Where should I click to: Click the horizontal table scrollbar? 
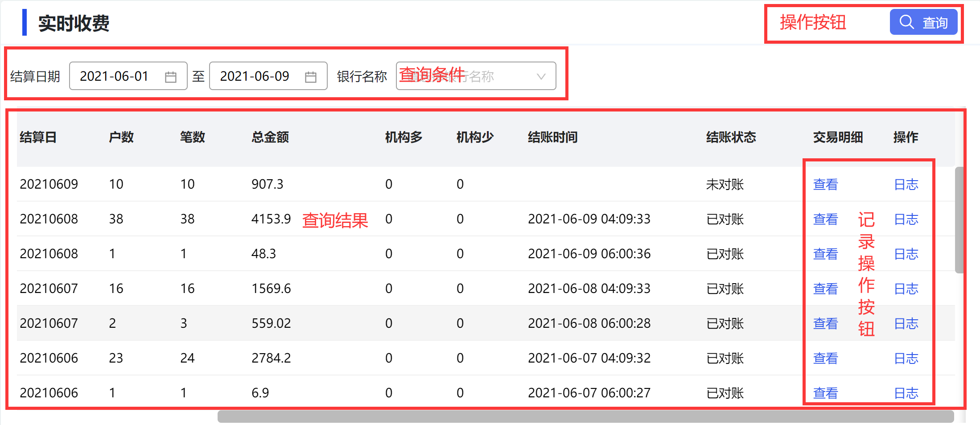(585, 417)
